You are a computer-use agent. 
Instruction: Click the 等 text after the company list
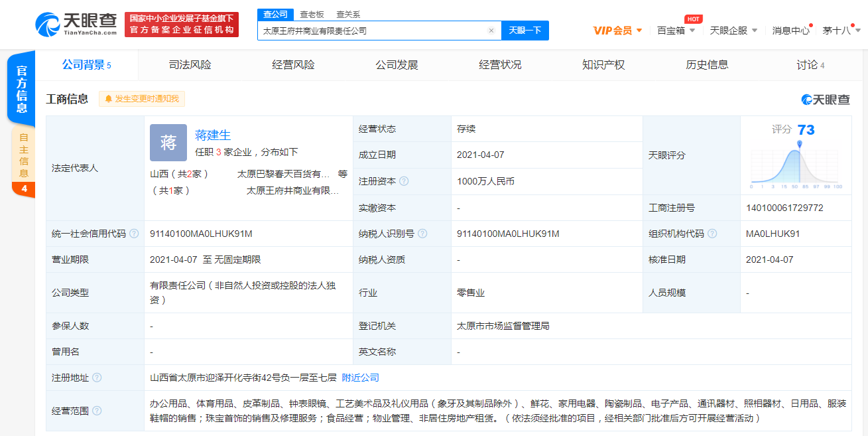pos(343,174)
